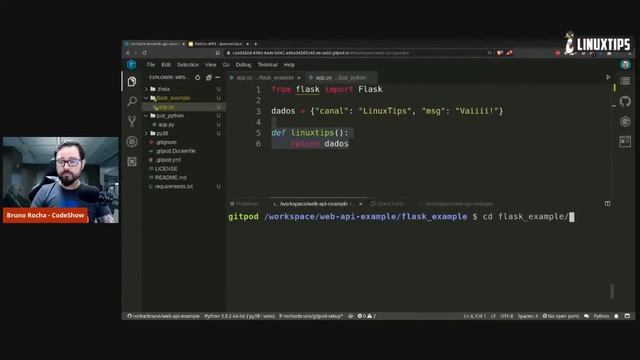This screenshot has width=640, height=360.
Task: Switch to app.py just_python editor tab
Action: pyautogui.click(x=341, y=78)
